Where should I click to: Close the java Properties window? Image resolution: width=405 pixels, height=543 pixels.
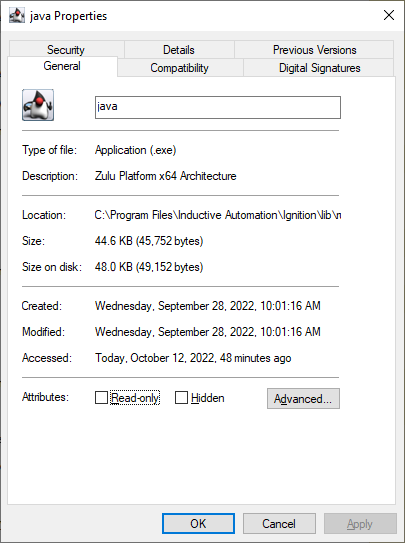coord(389,15)
